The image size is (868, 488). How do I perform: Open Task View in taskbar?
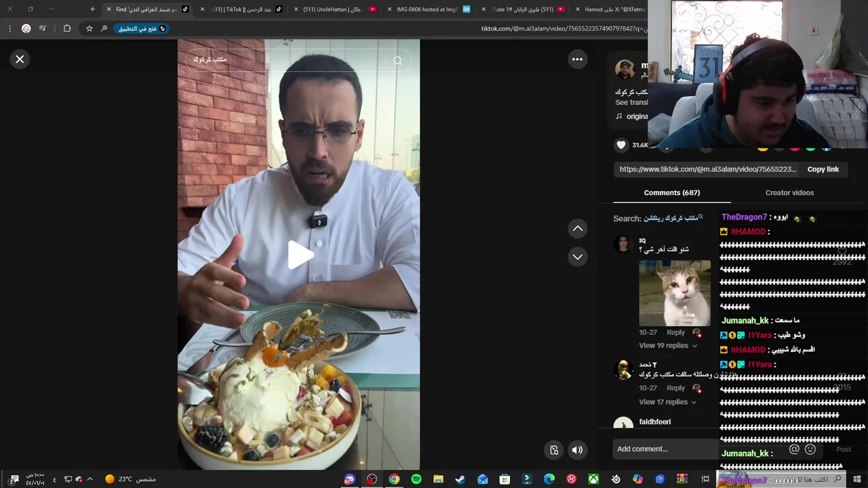point(705,479)
